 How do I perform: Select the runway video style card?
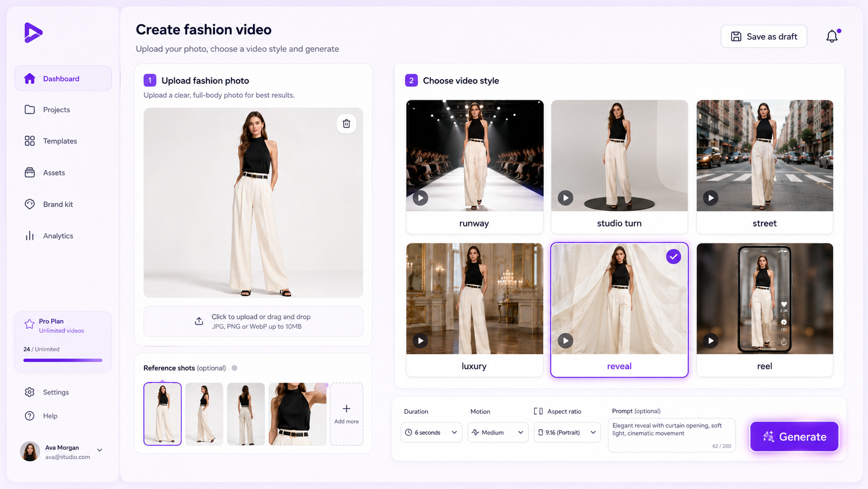474,167
